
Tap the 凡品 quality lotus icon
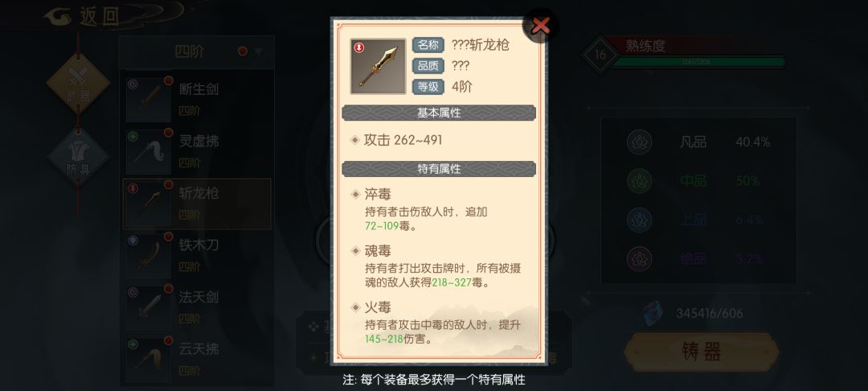(640, 142)
